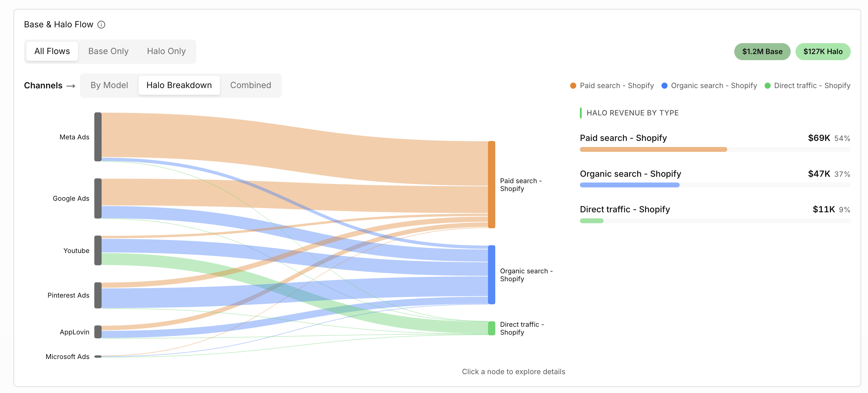This screenshot has height=393, width=868.
Task: Select the Microsoft Ads source node
Action: click(x=98, y=357)
